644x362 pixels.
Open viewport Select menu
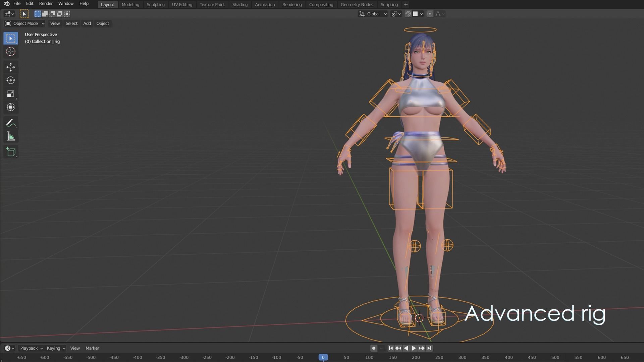pyautogui.click(x=71, y=23)
